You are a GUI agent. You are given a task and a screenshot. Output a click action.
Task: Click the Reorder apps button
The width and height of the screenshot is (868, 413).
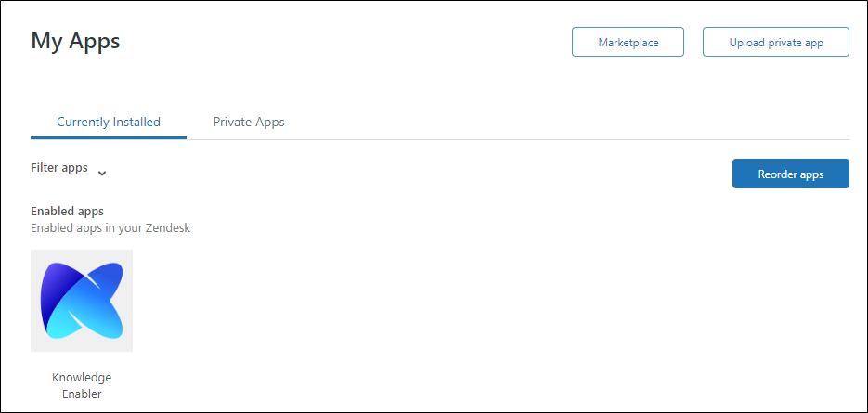(791, 174)
